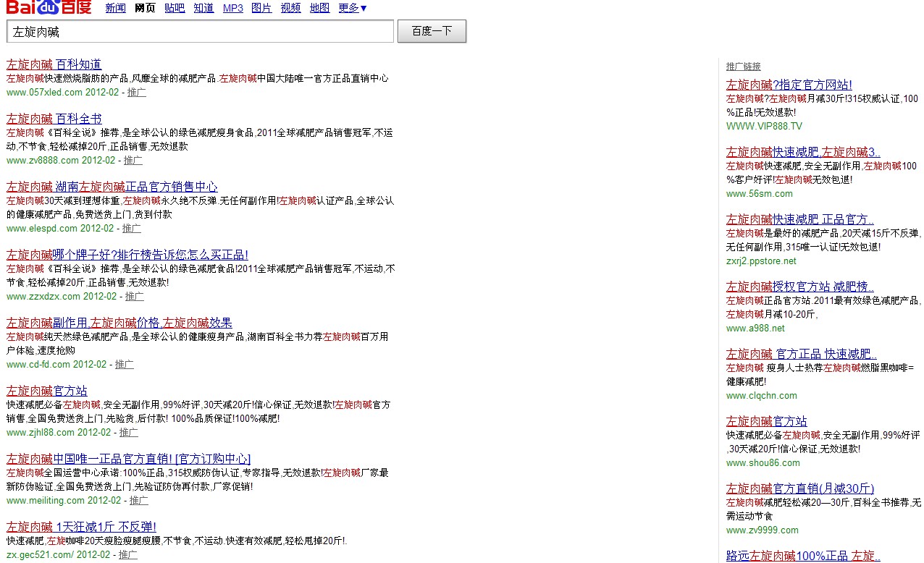Open sidebar ad 左旋肉碱官方直销(月减30斤)

pyautogui.click(x=800, y=488)
